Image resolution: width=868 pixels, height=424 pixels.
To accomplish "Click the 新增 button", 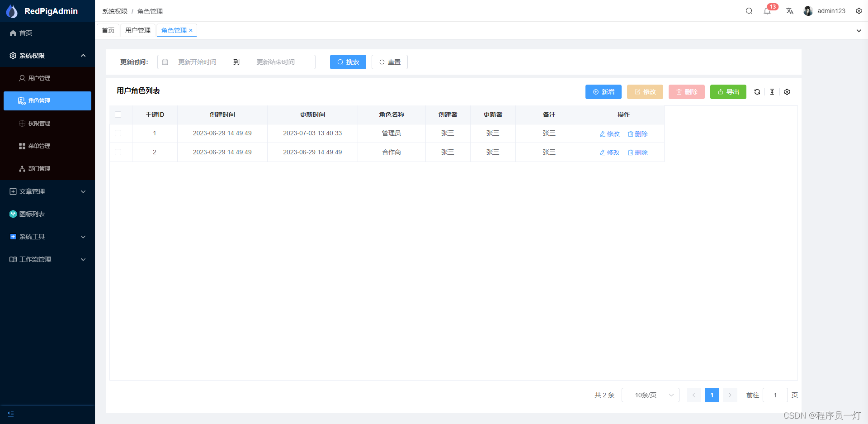I will 604,92.
